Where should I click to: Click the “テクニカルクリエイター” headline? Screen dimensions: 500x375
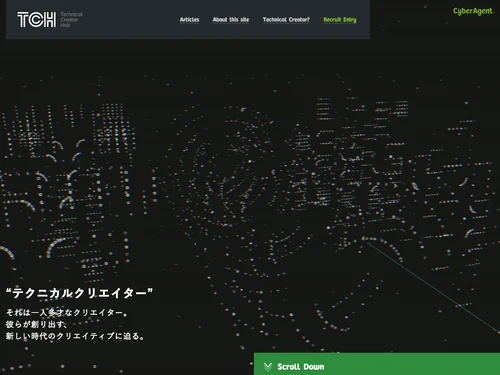(79, 293)
